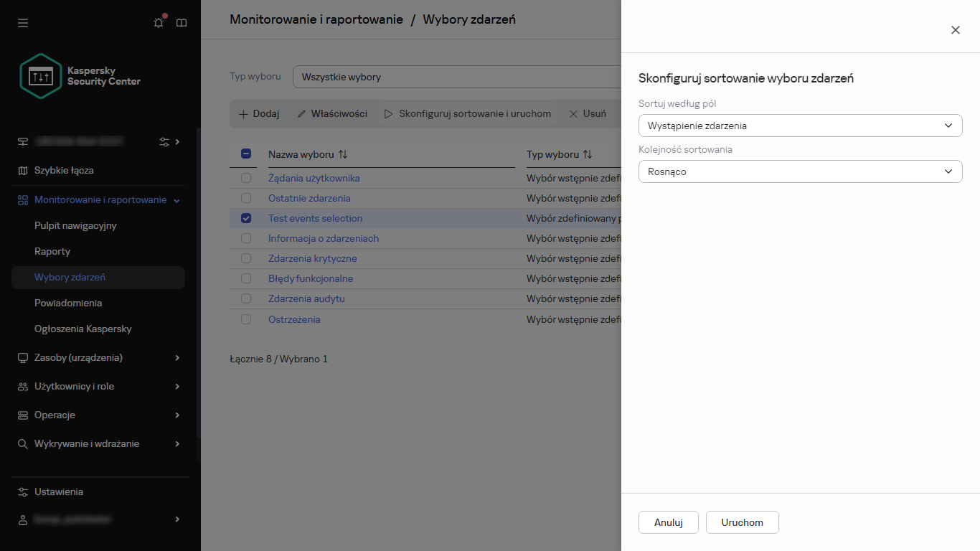Open the Raporty section

[x=52, y=251]
